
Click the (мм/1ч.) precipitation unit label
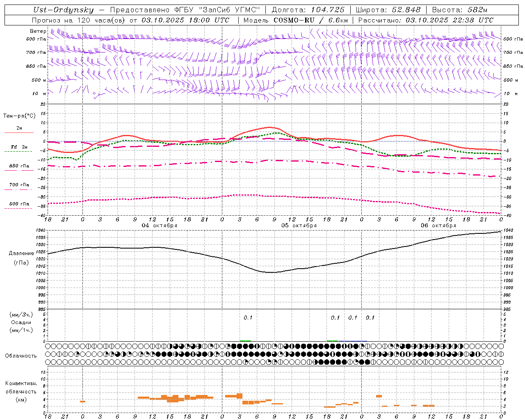(21, 330)
